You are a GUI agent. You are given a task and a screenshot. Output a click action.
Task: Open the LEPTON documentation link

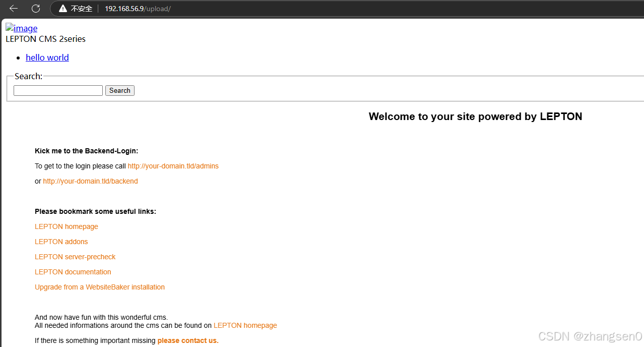coord(73,272)
